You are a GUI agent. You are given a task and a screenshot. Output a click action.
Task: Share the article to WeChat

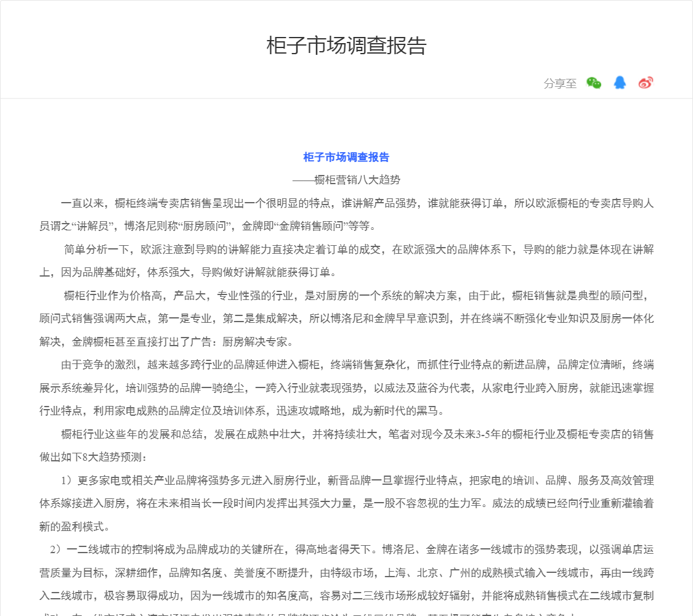click(594, 83)
